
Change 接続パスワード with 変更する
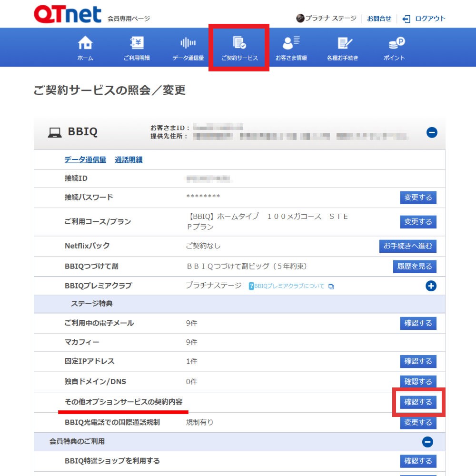[x=418, y=198]
